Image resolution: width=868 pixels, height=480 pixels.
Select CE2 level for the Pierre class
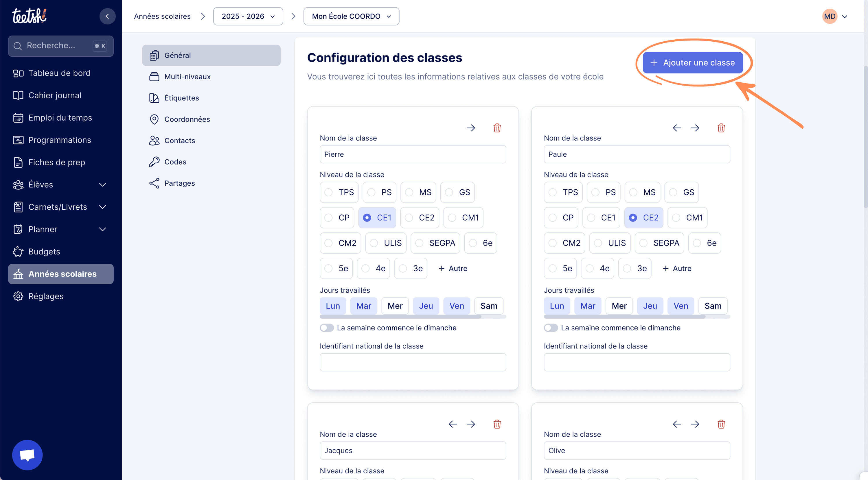[x=420, y=218]
